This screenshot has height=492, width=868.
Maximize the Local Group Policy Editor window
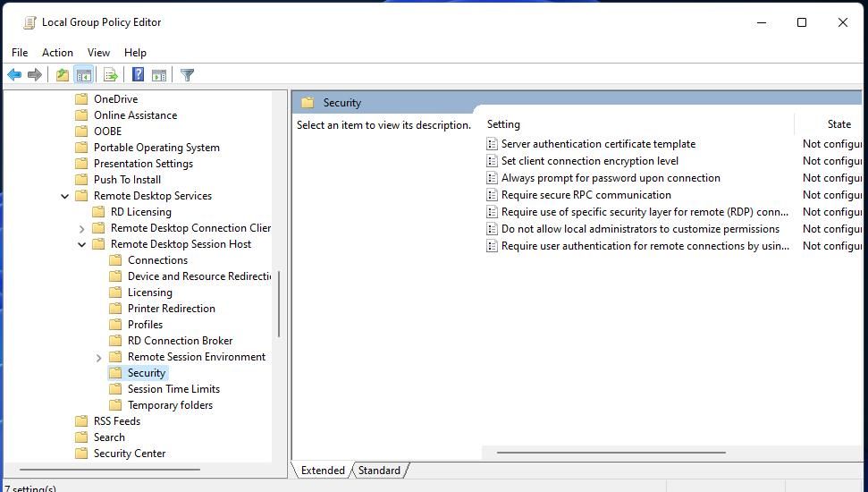[802, 22]
